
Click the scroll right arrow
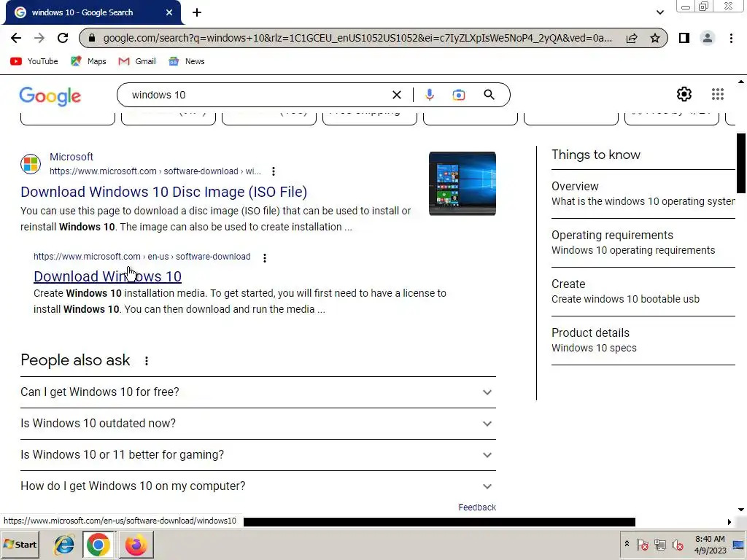(x=729, y=522)
